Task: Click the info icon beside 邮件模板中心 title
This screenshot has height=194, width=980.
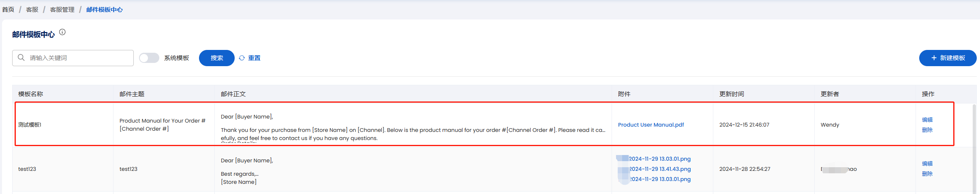Action: (62, 32)
